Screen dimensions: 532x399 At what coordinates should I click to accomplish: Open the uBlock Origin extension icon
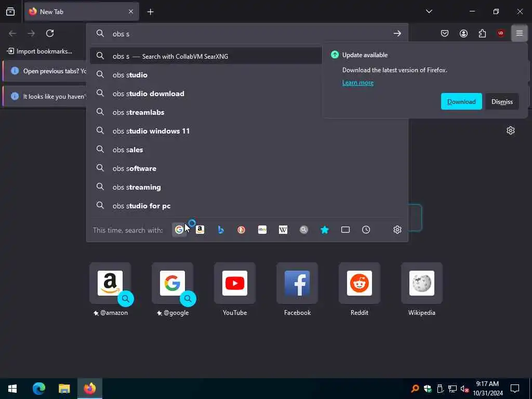click(x=501, y=33)
